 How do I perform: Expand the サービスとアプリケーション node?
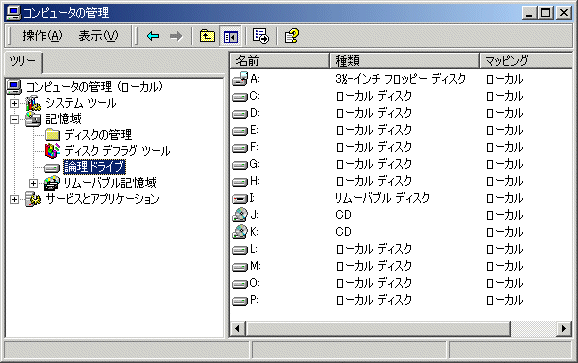[14, 199]
